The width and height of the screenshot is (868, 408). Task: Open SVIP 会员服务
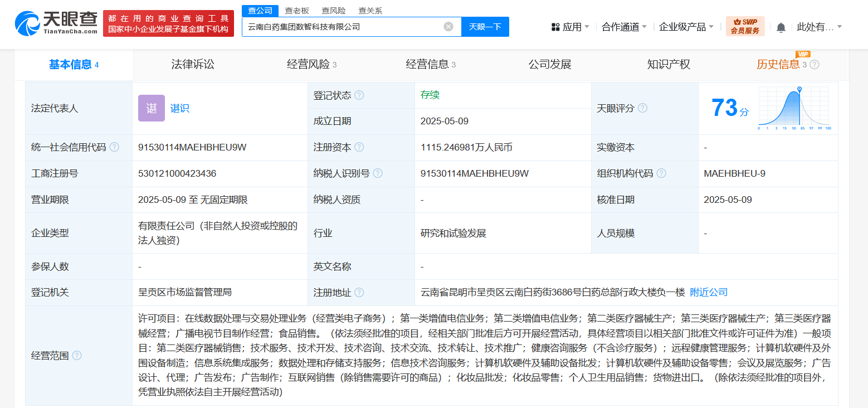coord(745,26)
